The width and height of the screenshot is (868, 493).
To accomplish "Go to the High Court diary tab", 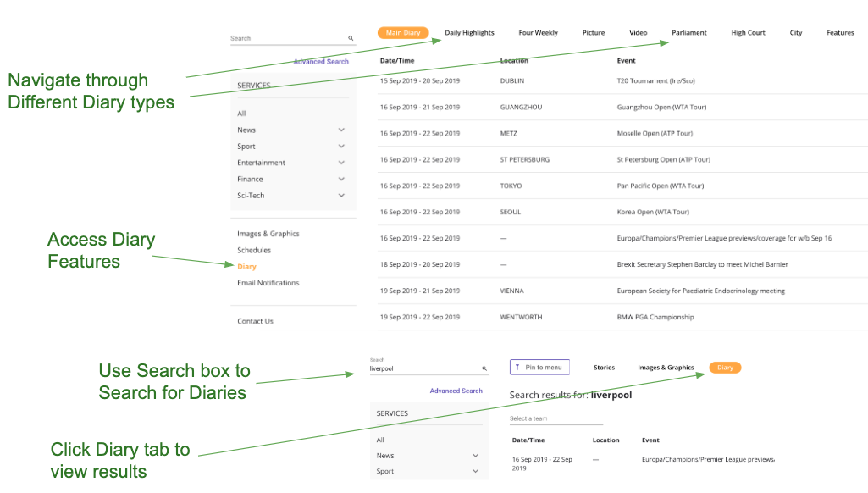I will click(748, 33).
